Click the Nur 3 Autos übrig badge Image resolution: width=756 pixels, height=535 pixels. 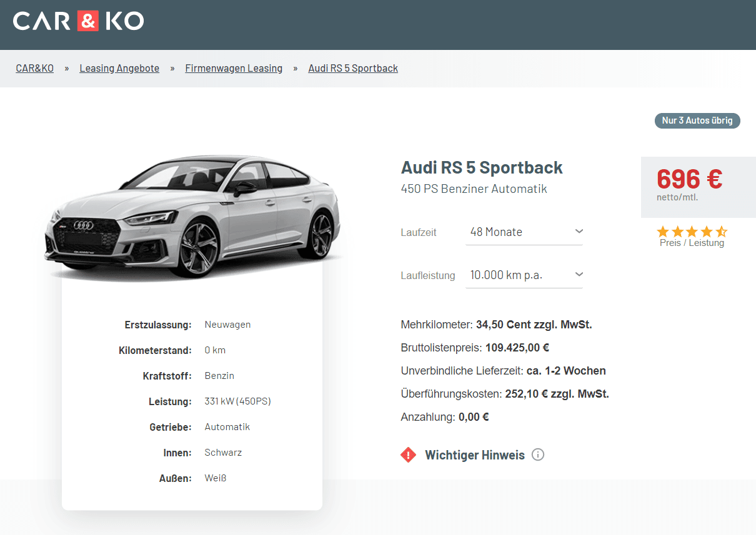click(x=697, y=120)
